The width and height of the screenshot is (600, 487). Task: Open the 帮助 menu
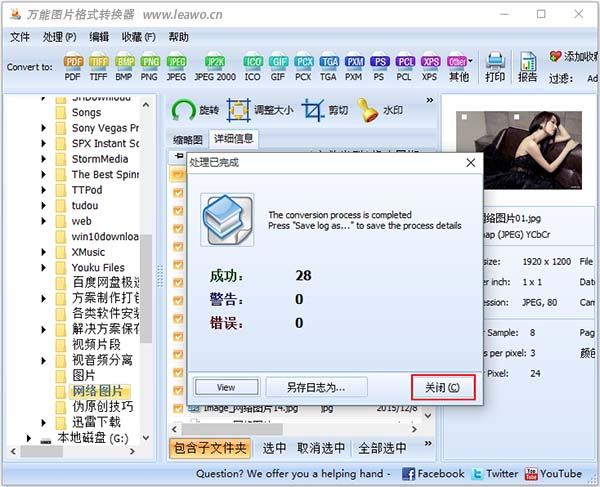178,37
